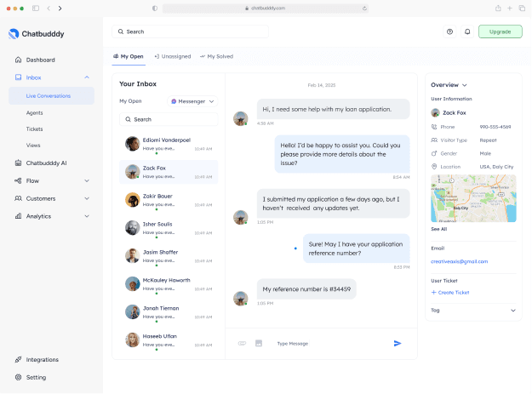
Task: Click the browser reload icon
Action: coord(364,9)
